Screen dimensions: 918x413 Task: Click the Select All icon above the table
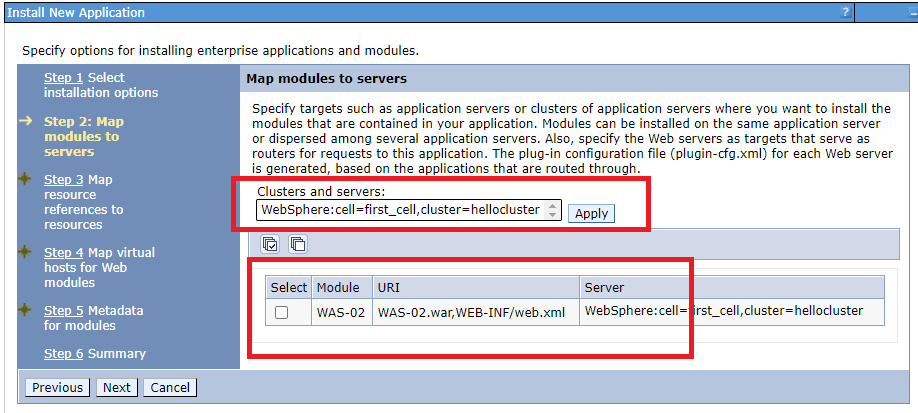coord(270,244)
